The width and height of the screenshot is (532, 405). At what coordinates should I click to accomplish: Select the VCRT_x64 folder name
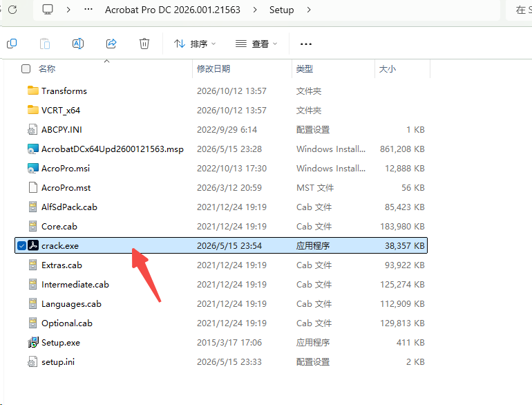[x=61, y=111]
